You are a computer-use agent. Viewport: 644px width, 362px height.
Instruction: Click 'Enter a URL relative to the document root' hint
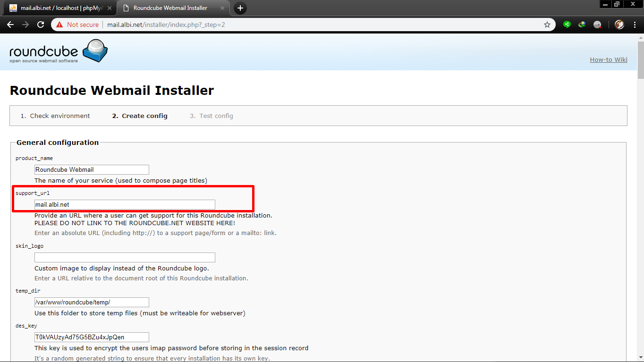pos(141,278)
